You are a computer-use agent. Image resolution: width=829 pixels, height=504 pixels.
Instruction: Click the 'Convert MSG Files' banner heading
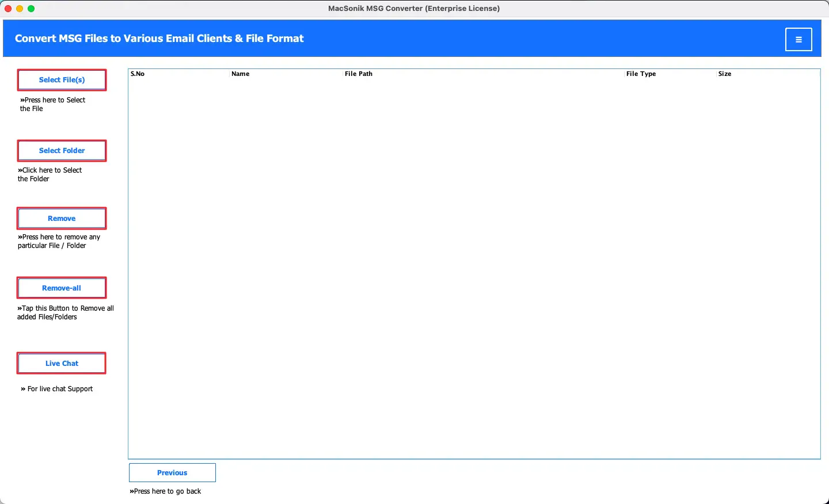pyautogui.click(x=159, y=39)
